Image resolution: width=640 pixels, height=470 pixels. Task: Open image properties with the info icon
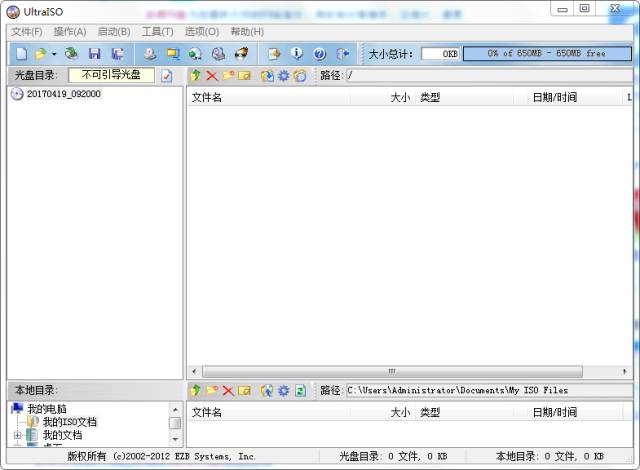point(297,53)
